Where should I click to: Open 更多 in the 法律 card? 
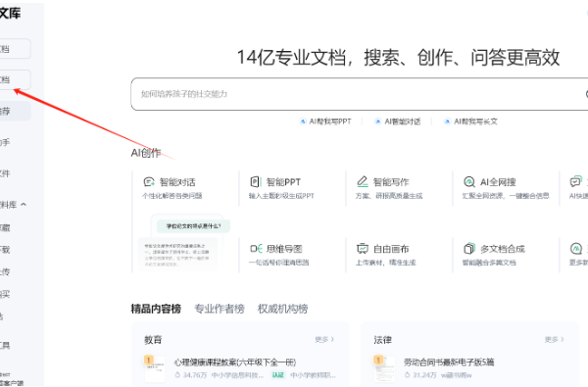tap(555, 339)
